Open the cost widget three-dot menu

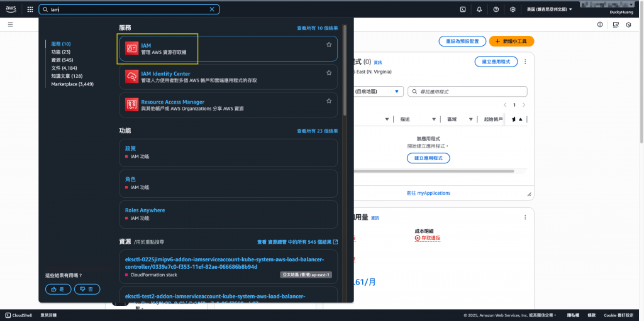click(525, 217)
